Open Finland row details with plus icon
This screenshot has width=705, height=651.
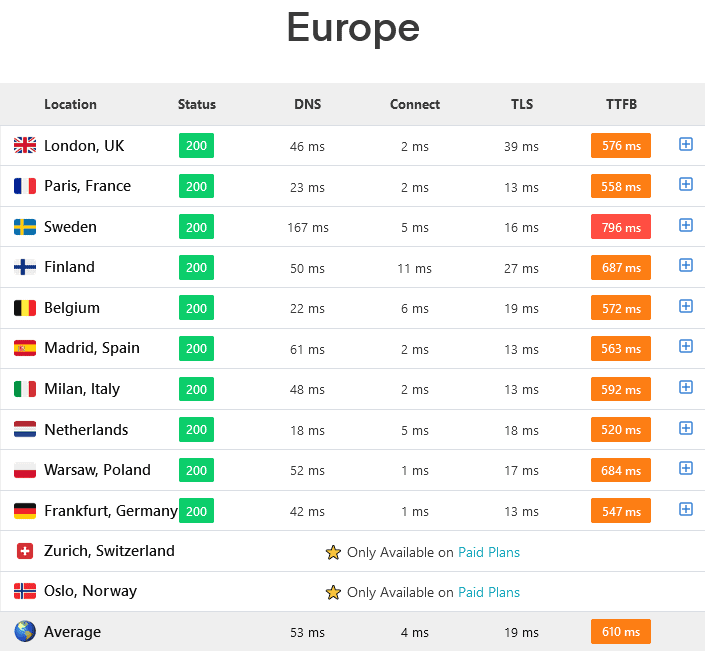click(685, 265)
